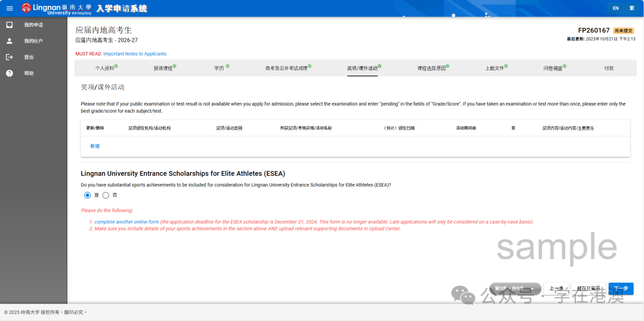Open Important Notes to Applicants link

tap(135, 54)
